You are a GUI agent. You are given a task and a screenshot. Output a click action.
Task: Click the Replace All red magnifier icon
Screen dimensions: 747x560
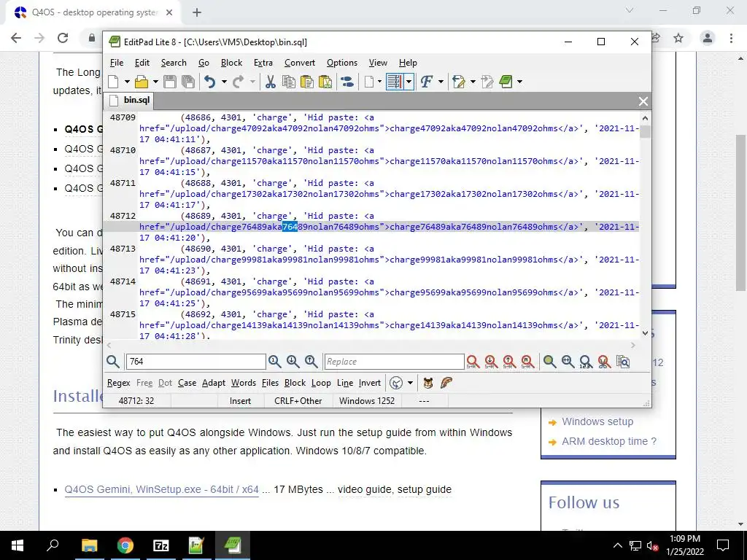point(527,362)
